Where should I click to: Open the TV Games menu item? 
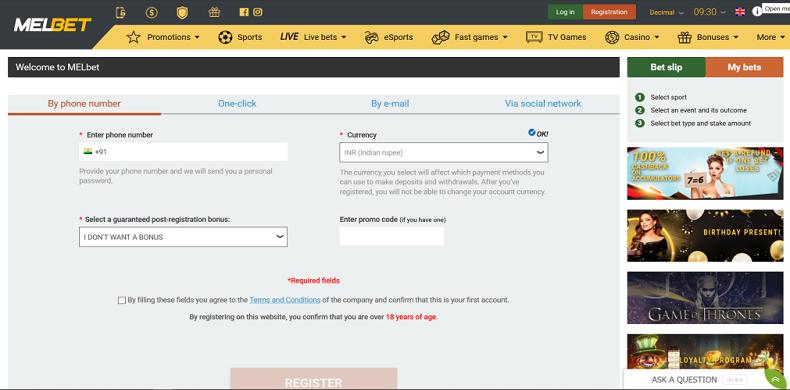567,37
